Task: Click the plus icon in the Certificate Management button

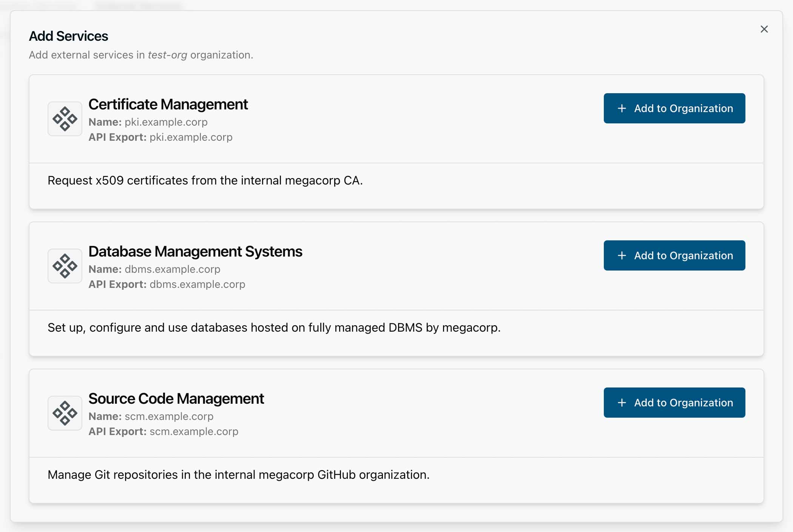Action: 622,109
